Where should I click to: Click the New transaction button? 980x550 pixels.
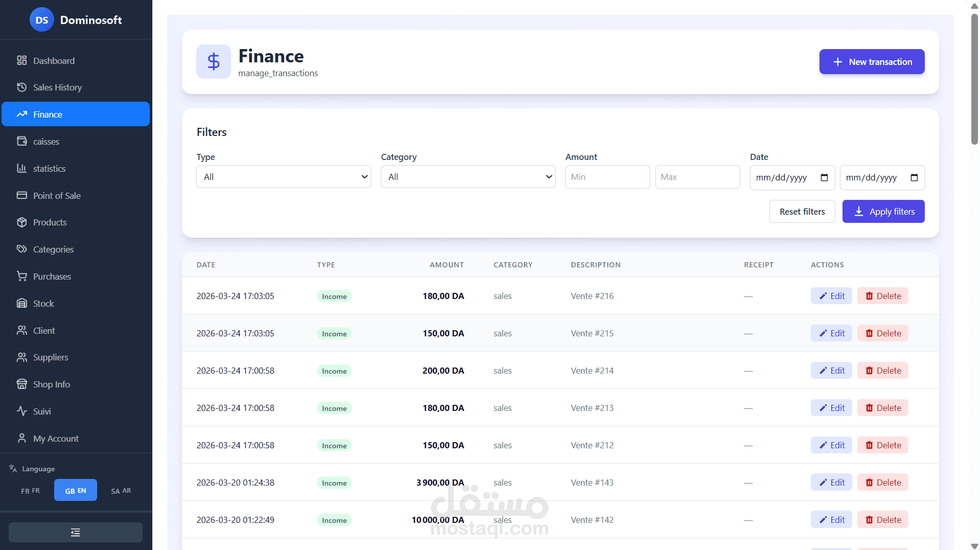(x=872, y=62)
